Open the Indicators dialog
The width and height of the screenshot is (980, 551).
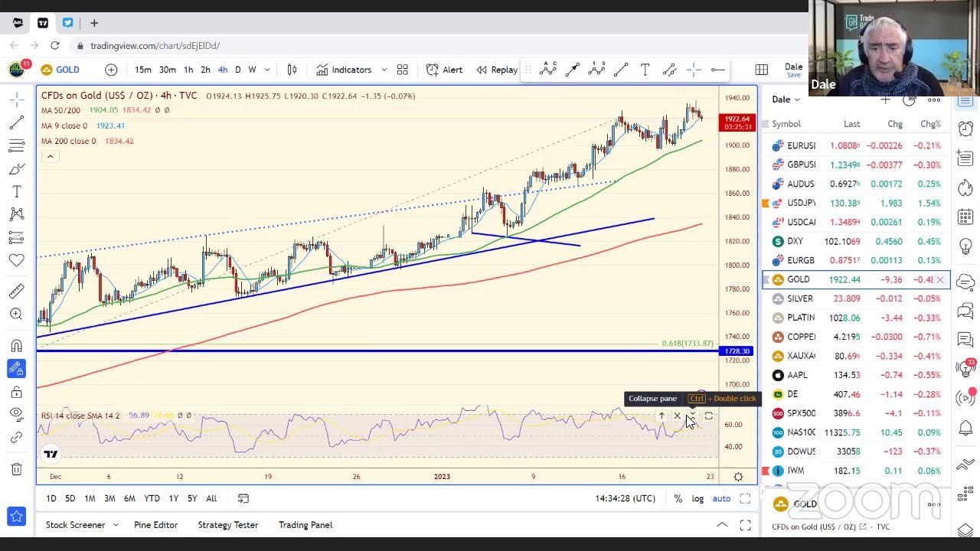[x=344, y=70]
